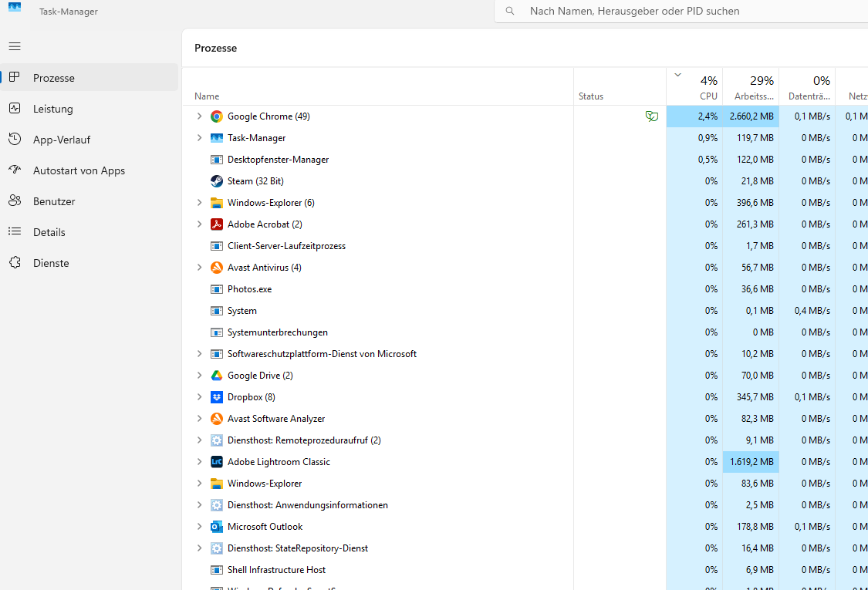The height and width of the screenshot is (590, 868).
Task: Expand Softwareschutzplattform-Dienst von Microsoft
Action: (199, 354)
